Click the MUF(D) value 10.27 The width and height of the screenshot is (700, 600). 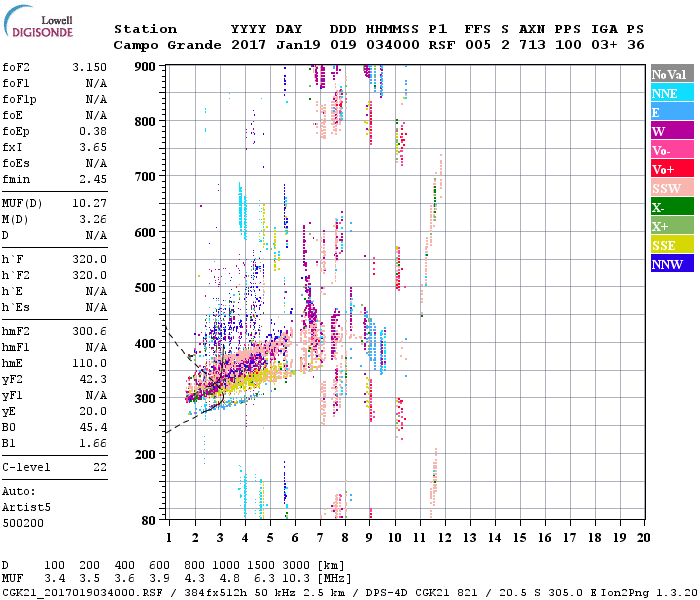click(x=90, y=204)
